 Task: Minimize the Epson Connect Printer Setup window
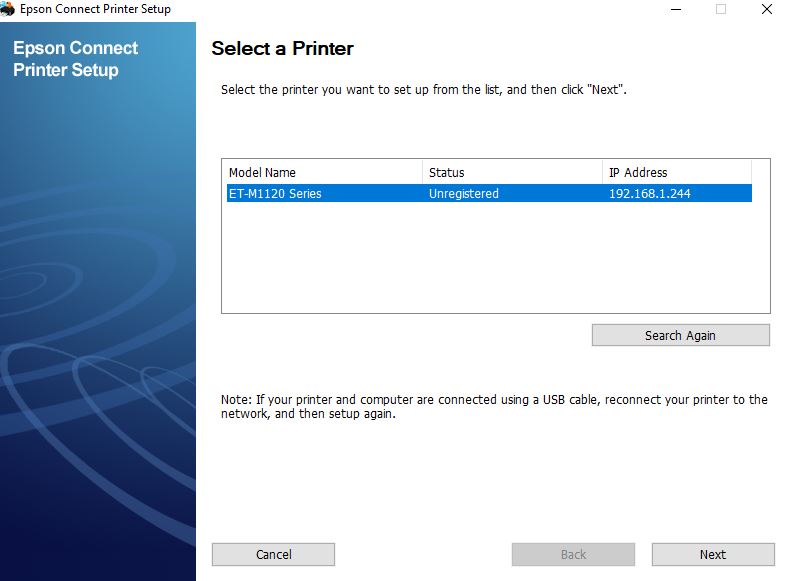click(676, 9)
